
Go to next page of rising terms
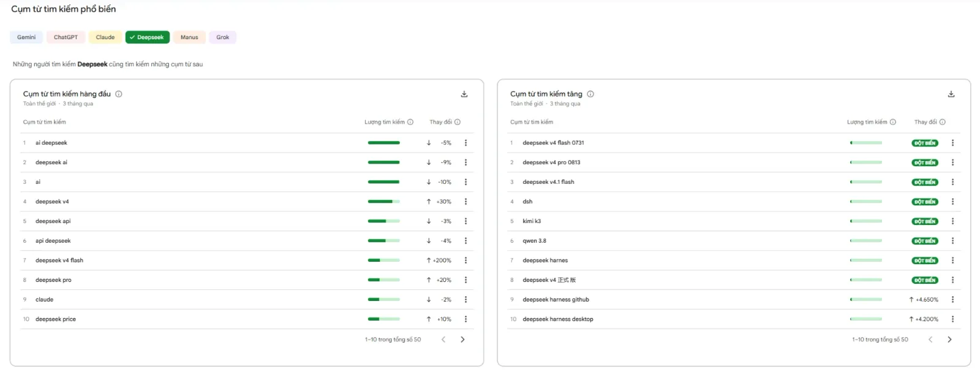click(949, 340)
